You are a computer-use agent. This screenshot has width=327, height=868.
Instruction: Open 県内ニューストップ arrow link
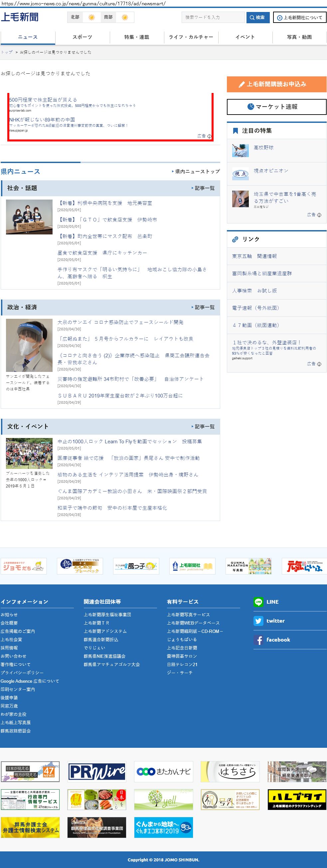pos(196,172)
